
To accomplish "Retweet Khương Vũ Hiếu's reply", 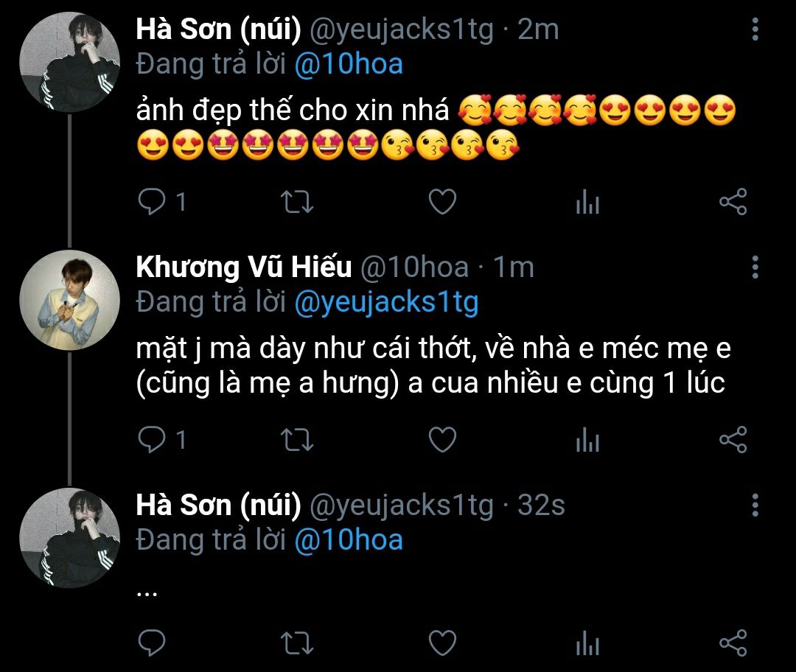I will (298, 440).
